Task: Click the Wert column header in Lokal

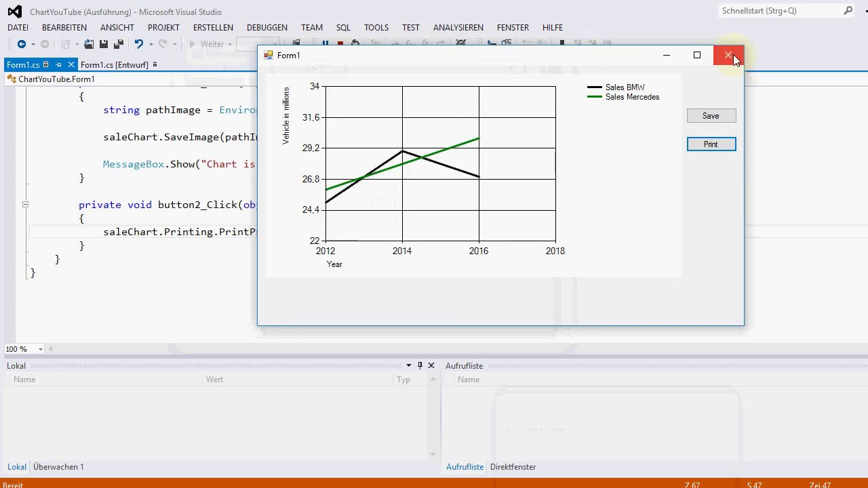Action: pos(298,380)
